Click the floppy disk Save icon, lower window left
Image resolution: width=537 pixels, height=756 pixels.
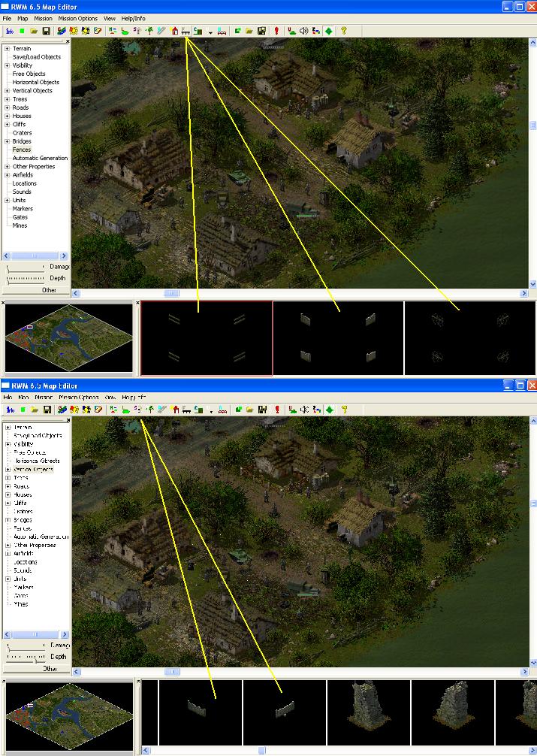(x=47, y=410)
